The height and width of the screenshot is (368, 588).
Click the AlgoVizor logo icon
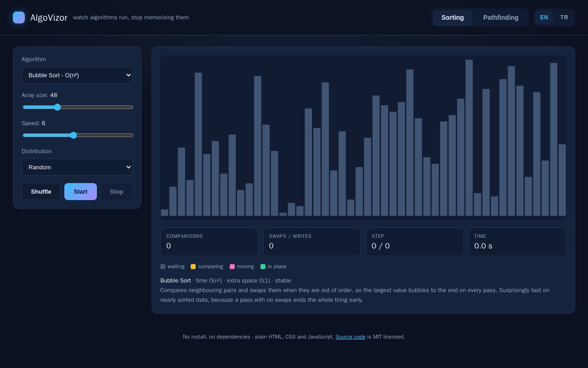19,17
